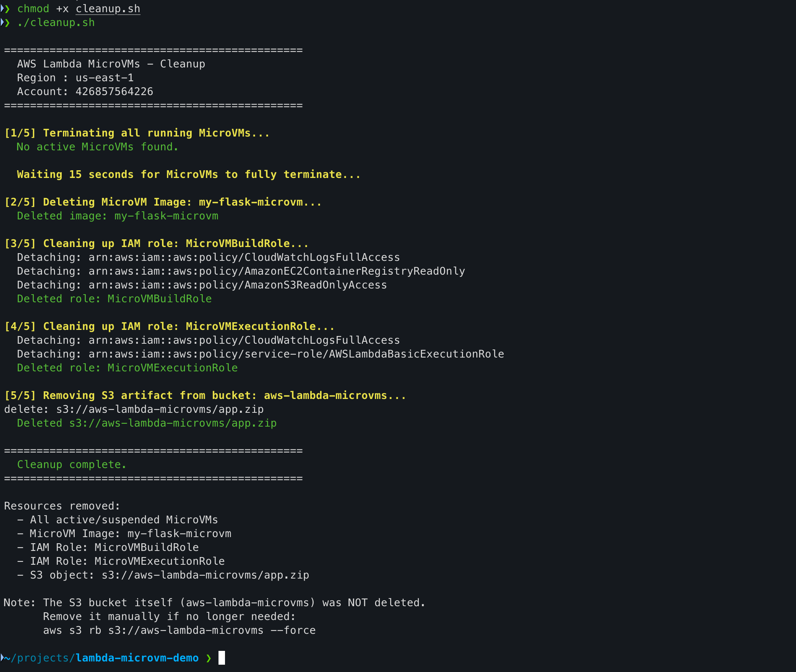Select the "Resources removed:" label

62,506
